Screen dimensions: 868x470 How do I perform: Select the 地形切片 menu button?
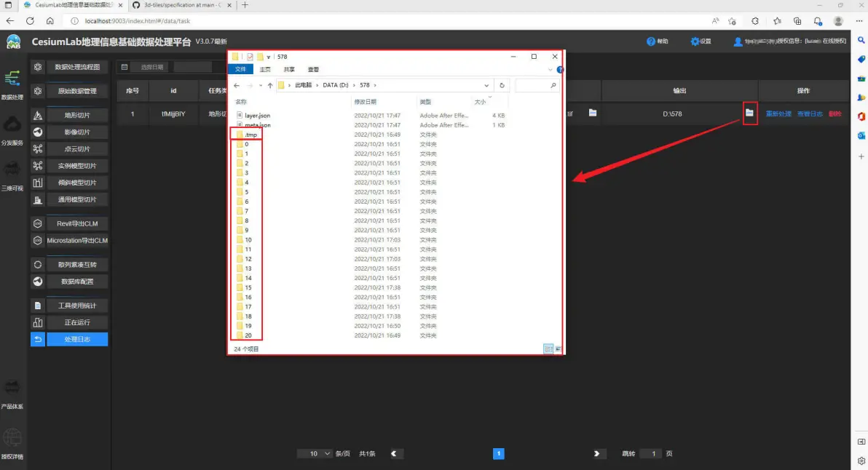[x=77, y=115]
